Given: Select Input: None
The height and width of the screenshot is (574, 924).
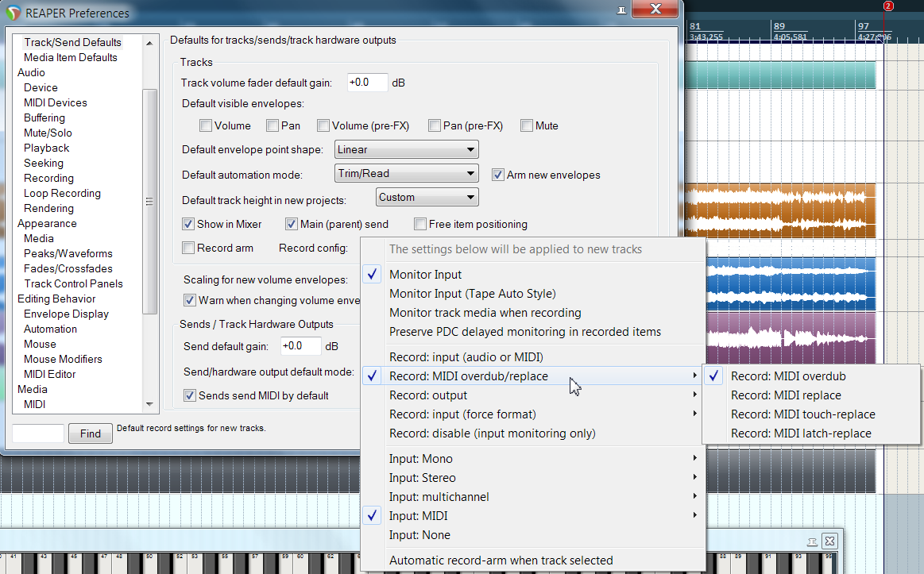Looking at the screenshot, I should click(533, 535).
